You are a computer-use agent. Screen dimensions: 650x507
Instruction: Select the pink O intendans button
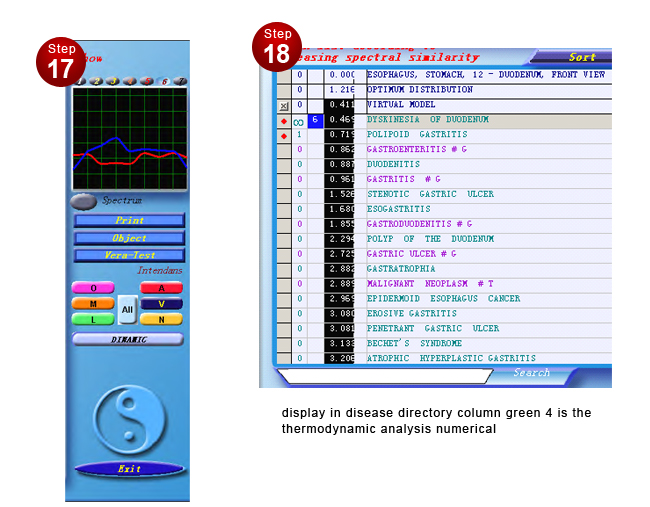92,288
